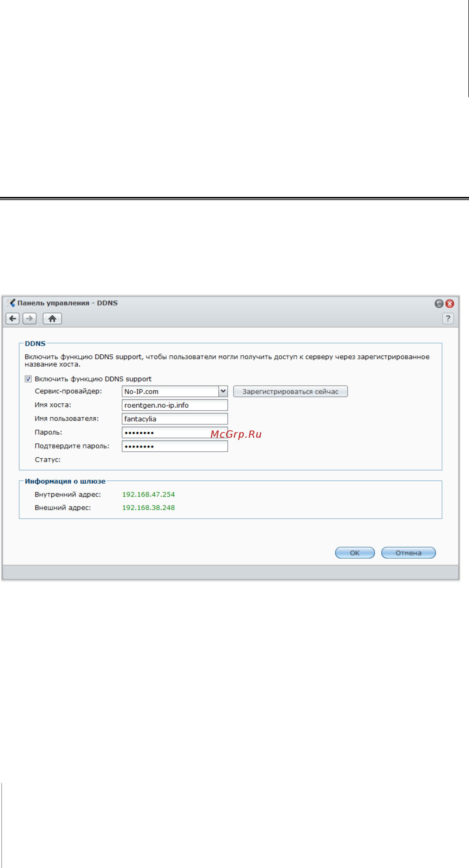Close the DDNS window with red X
Image resolution: width=469 pixels, height=868 pixels.
coord(449,304)
